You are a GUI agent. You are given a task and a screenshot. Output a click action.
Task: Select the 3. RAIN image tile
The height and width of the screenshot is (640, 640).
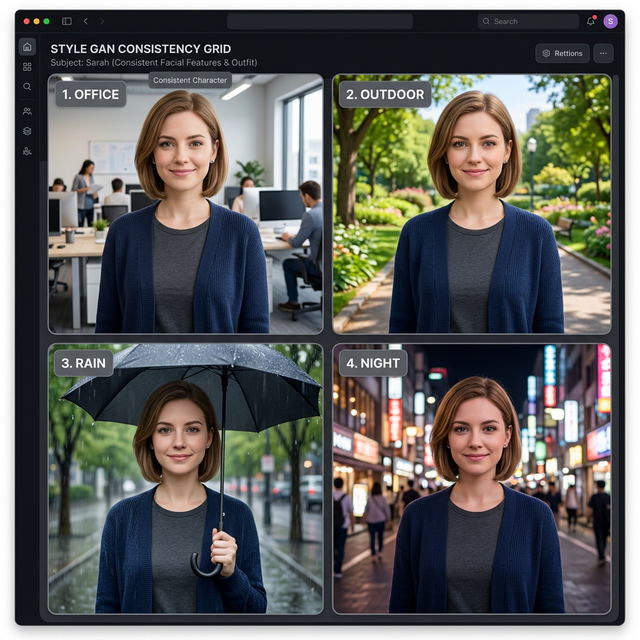tap(185, 479)
